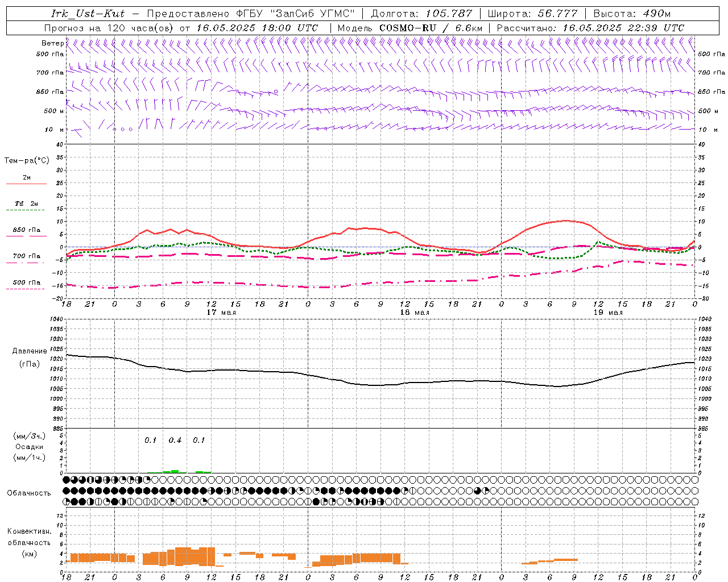Click the computed time 16.05.2025 22:39 UTC

(x=623, y=28)
